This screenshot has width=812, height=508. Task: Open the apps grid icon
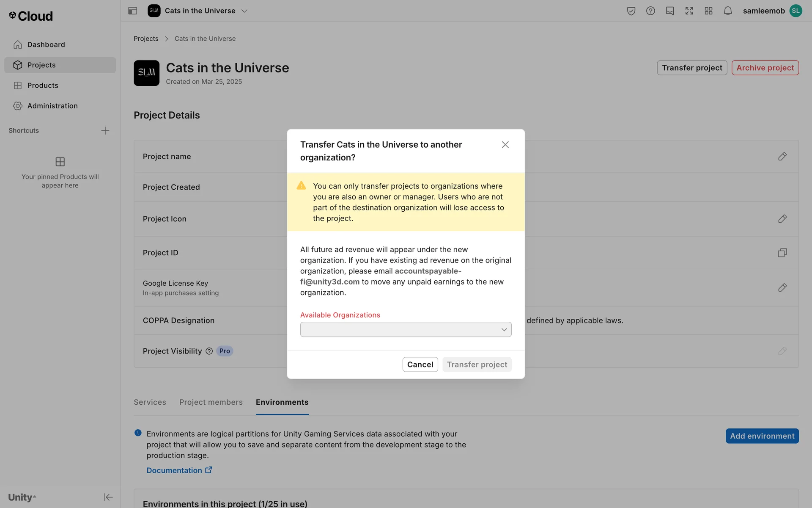click(x=708, y=11)
